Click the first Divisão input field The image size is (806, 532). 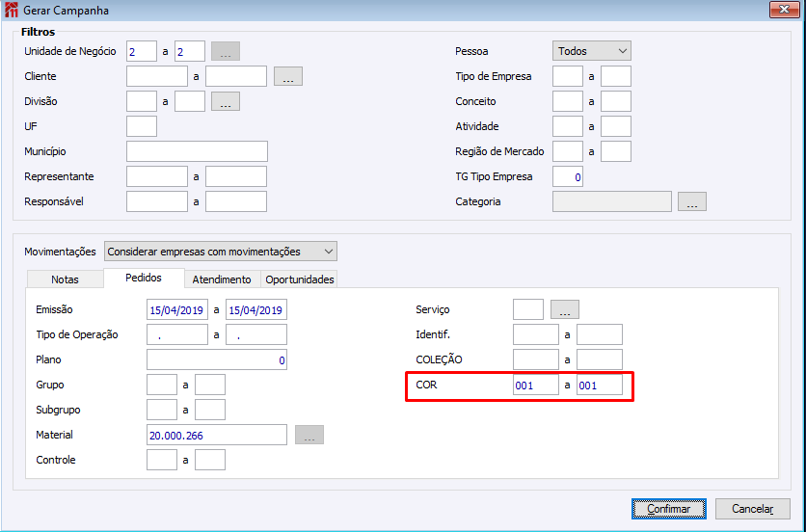142,101
